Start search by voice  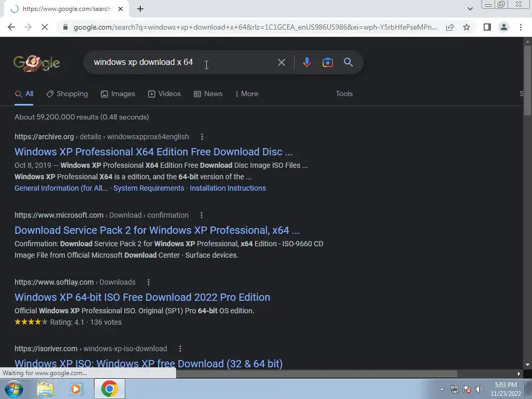[x=307, y=62]
